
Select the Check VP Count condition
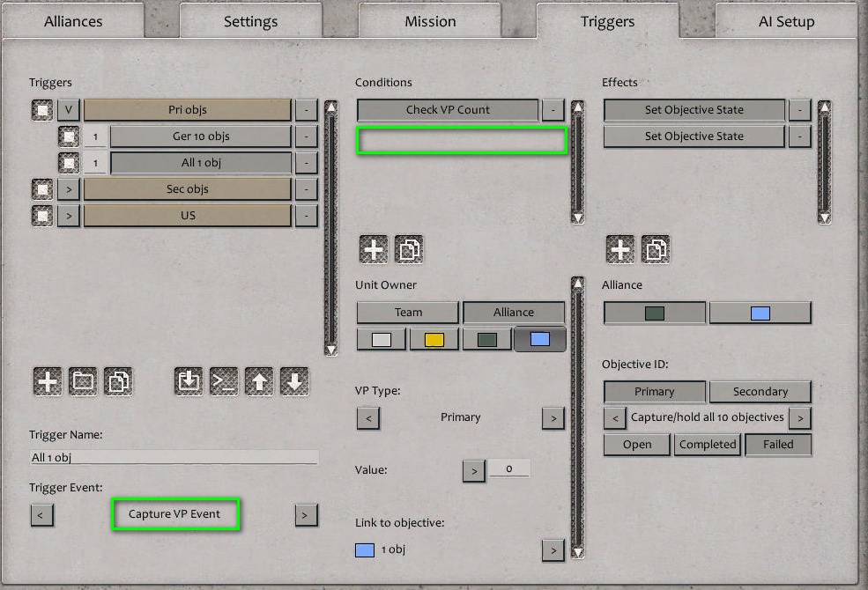click(x=448, y=110)
